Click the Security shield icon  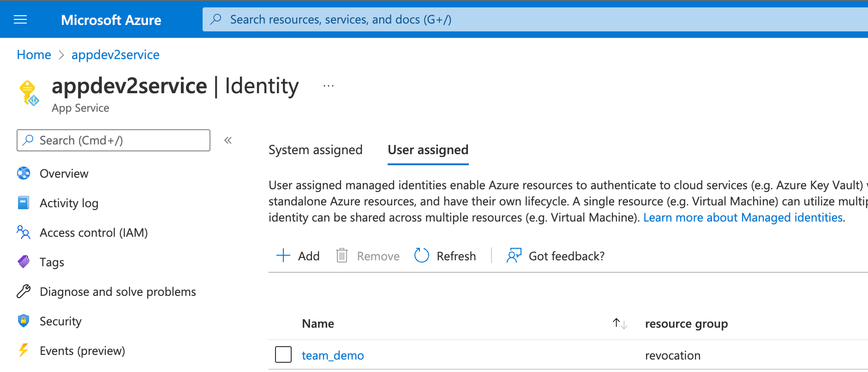[x=24, y=321]
